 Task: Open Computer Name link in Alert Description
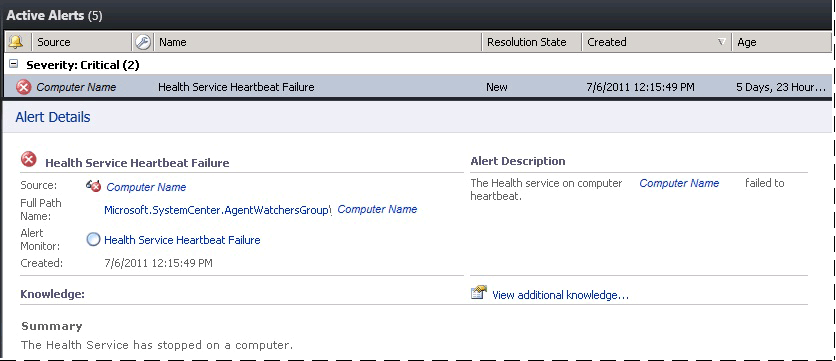679,183
